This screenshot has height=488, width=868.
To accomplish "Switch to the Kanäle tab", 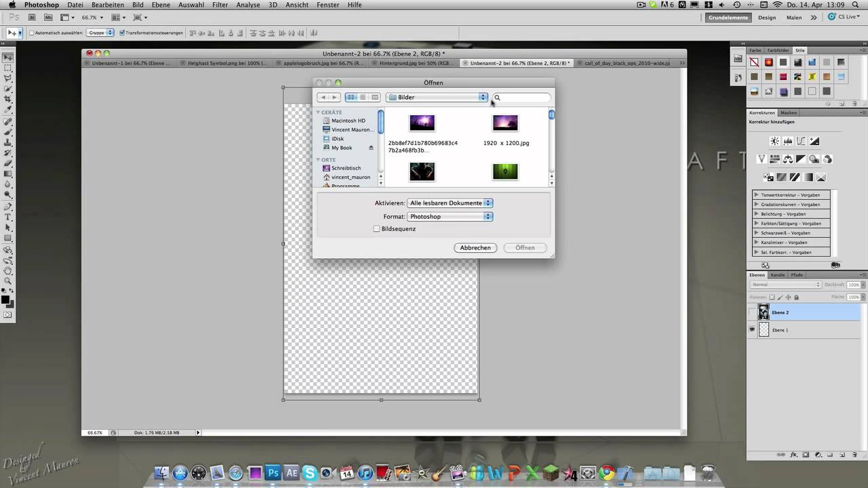I will pyautogui.click(x=777, y=274).
